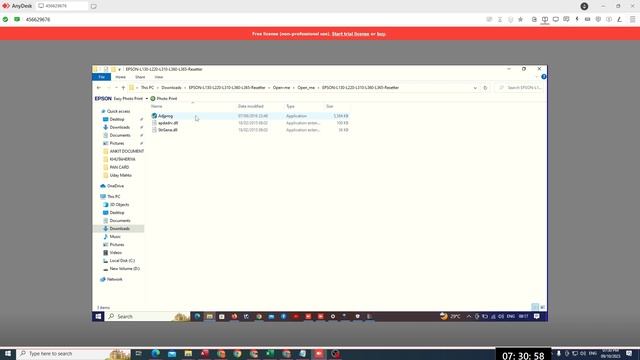Open the Home ribbon tab
This screenshot has width=640, height=360.
120,77
